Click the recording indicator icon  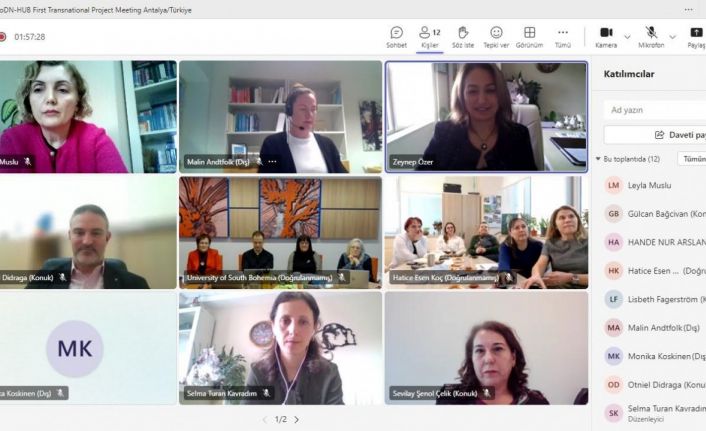(2, 37)
